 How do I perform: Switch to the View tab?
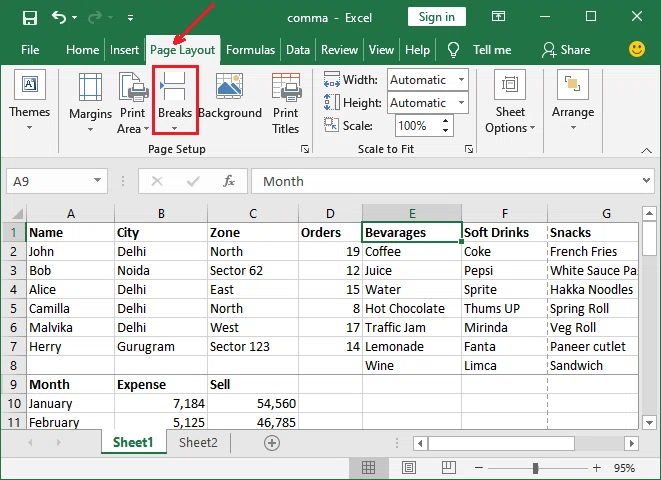tap(381, 50)
